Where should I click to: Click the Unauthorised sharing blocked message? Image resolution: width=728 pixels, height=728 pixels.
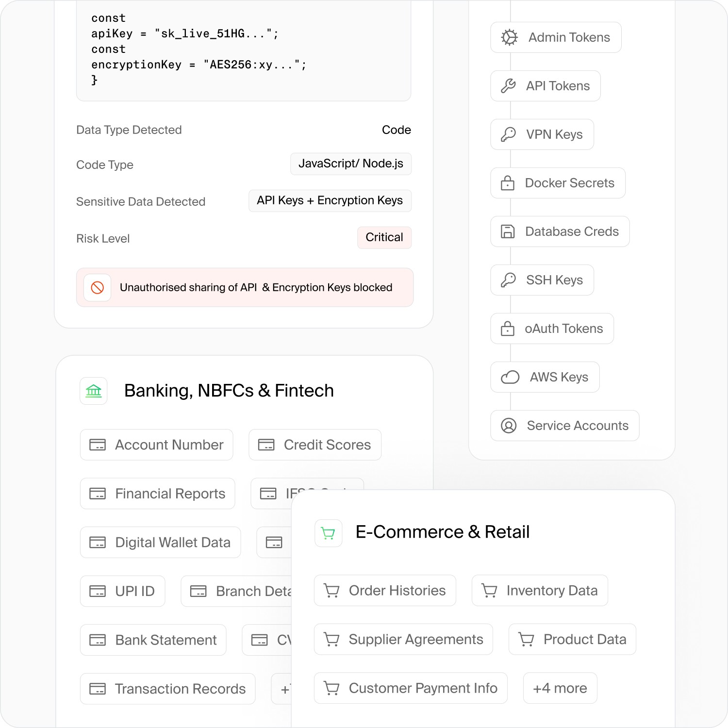(256, 287)
